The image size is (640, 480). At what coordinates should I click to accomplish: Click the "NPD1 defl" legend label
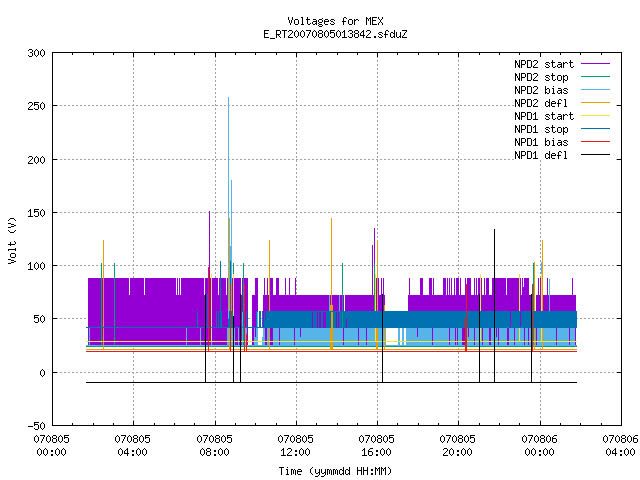(x=541, y=155)
